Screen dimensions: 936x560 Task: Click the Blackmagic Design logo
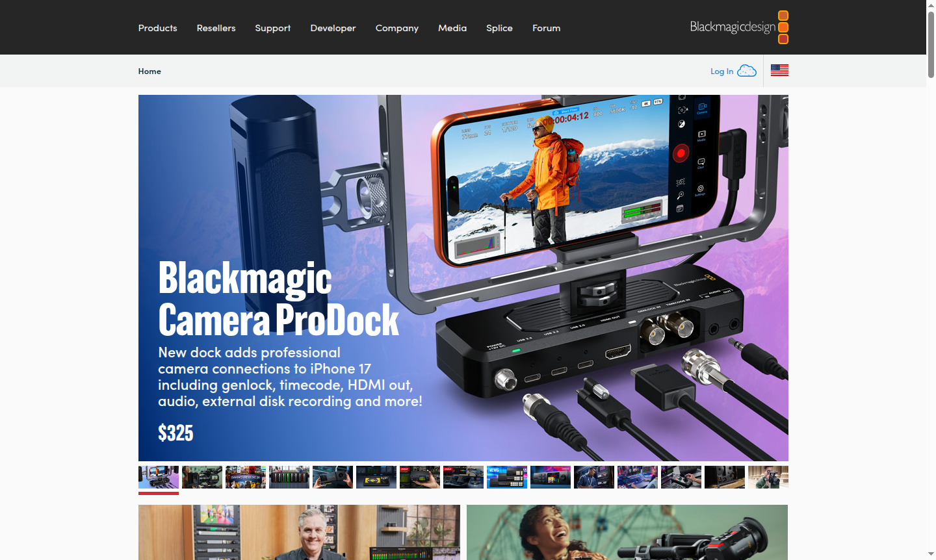coord(738,27)
